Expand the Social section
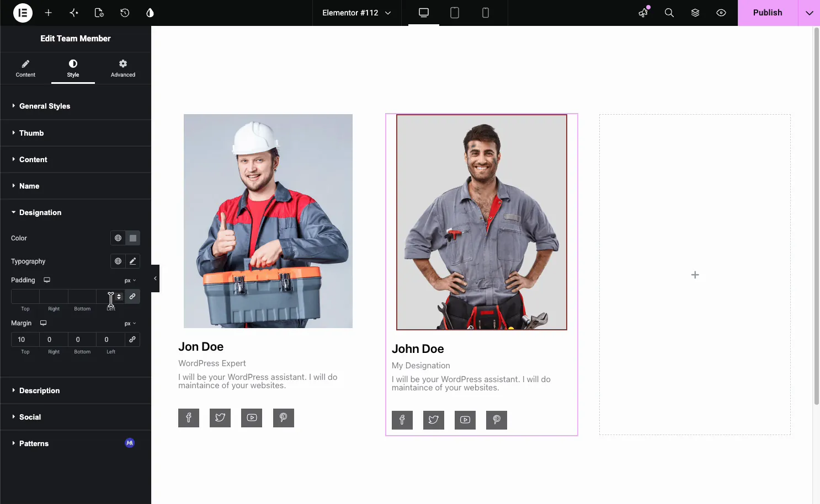 pyautogui.click(x=76, y=417)
